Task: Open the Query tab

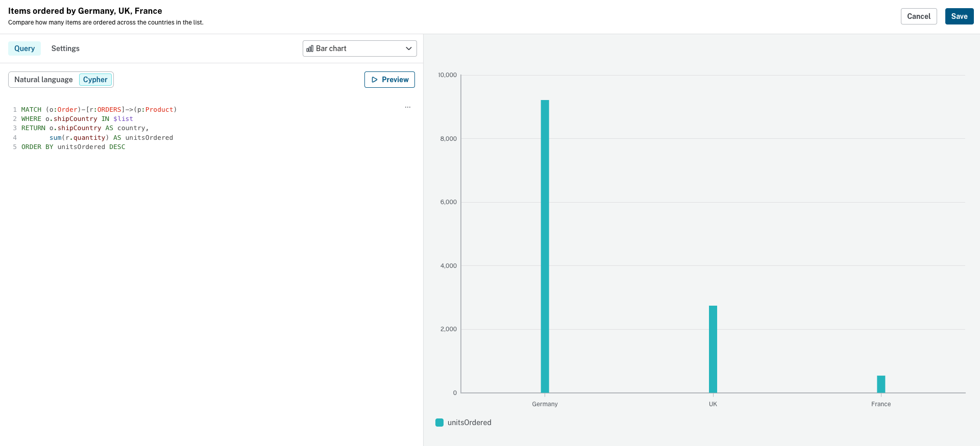Action: pyautogui.click(x=24, y=48)
